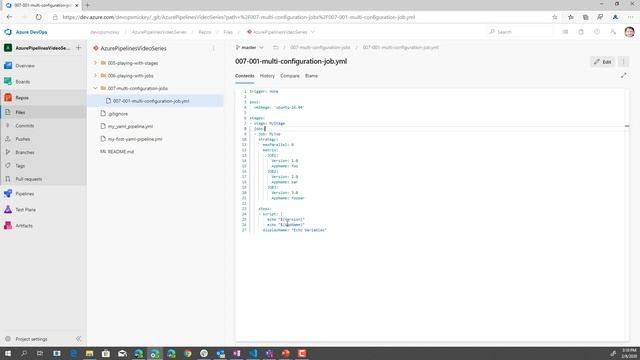Open the profile avatar menu
Viewport: 640px width, 360px height.
(629, 32)
